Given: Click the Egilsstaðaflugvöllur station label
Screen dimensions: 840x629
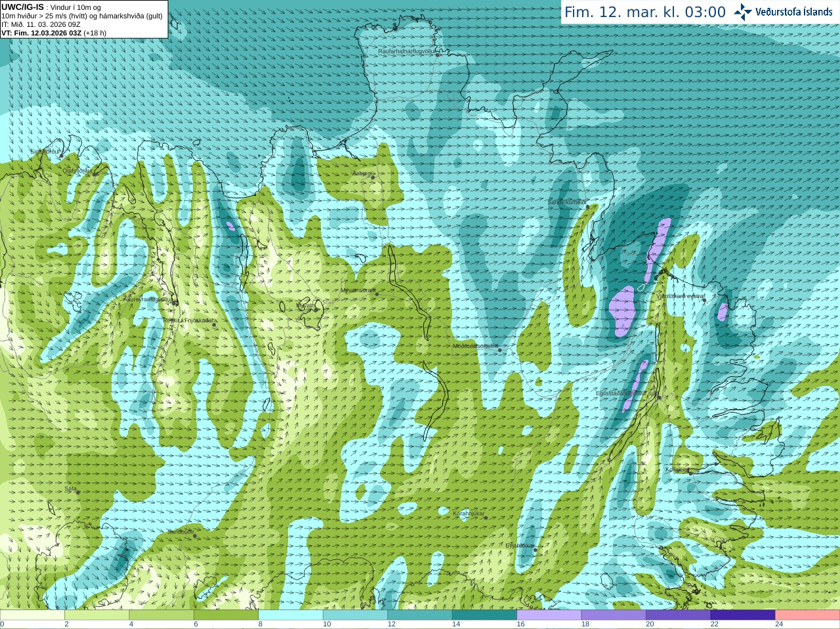Looking at the screenshot, I should coord(626,393).
